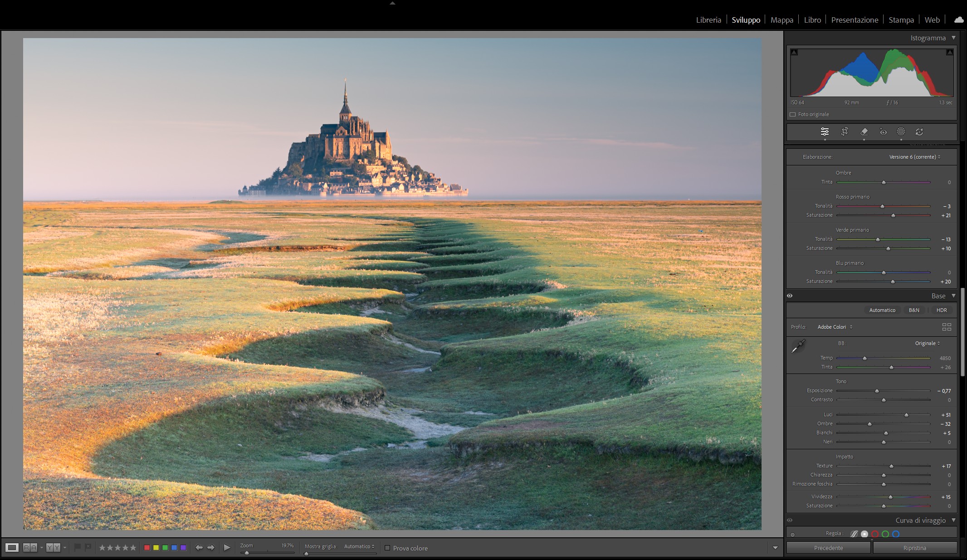
Task: Select the Crop overlay tool
Action: pyautogui.click(x=845, y=132)
